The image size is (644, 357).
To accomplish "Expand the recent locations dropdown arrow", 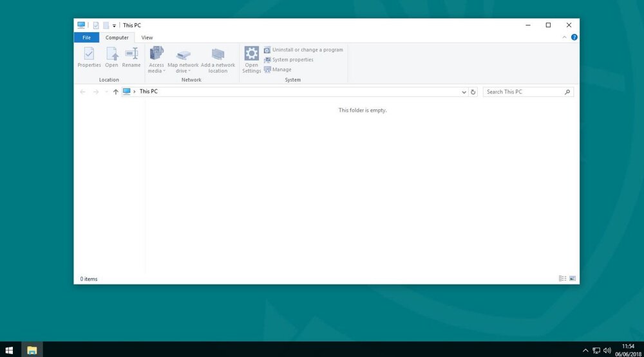I will point(106,92).
